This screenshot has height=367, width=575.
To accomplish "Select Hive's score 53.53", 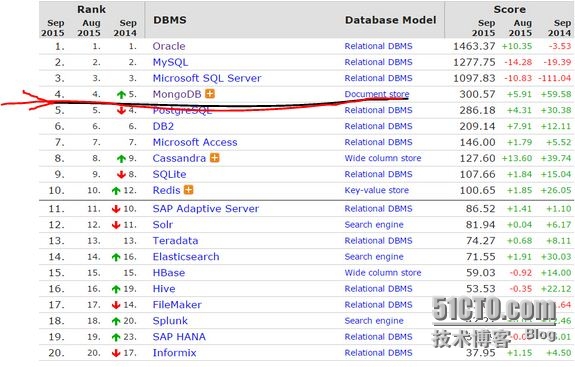I will pos(480,289).
